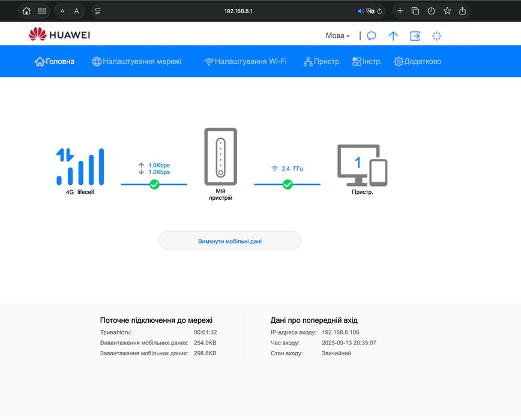Click the mobile link green check mark
The width and height of the screenshot is (521, 420).
tap(154, 184)
